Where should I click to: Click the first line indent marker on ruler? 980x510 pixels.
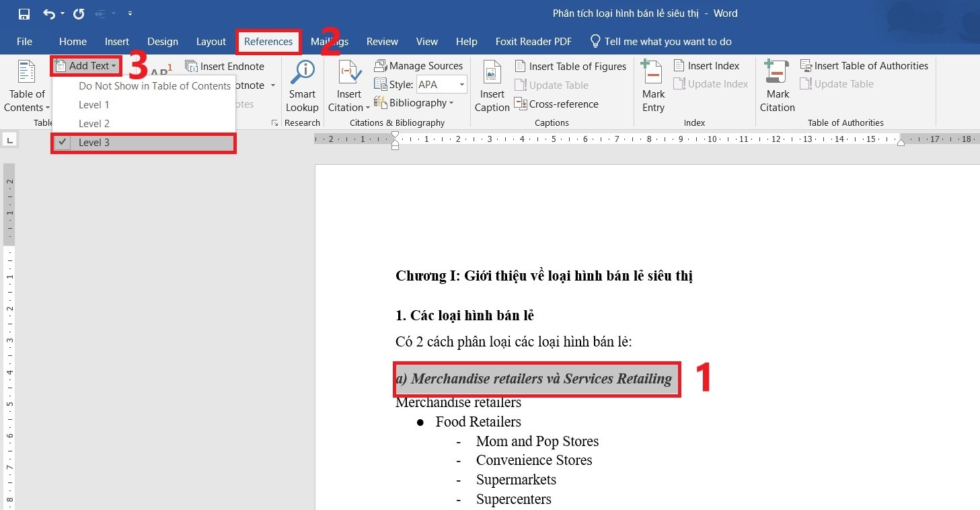pos(395,136)
